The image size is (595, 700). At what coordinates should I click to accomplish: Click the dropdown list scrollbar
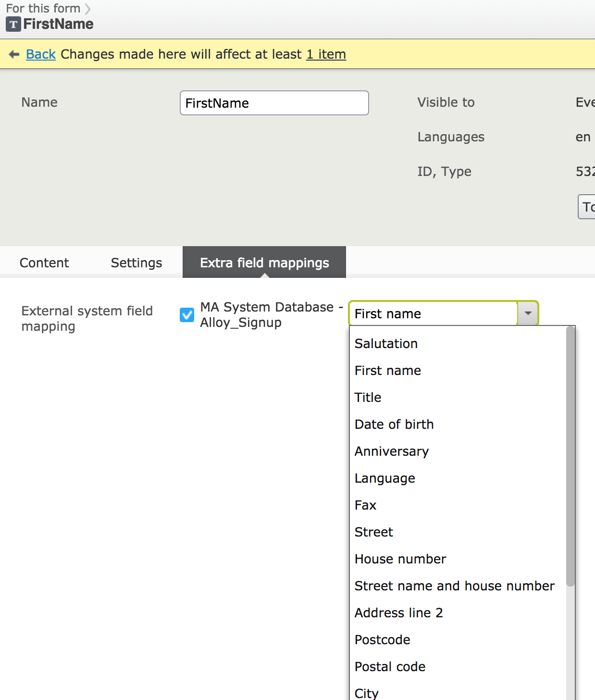tap(570, 457)
